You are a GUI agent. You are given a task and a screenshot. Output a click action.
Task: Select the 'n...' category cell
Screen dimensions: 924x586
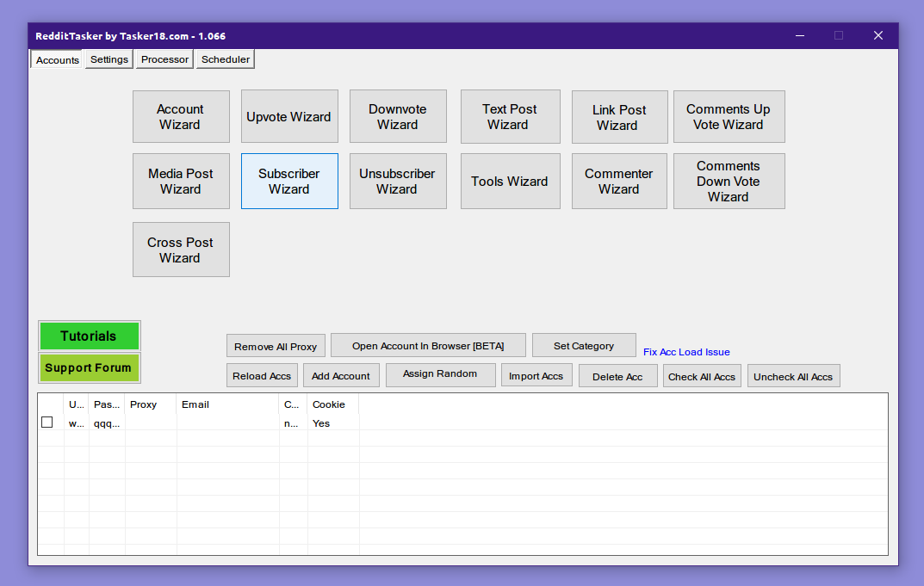point(293,423)
